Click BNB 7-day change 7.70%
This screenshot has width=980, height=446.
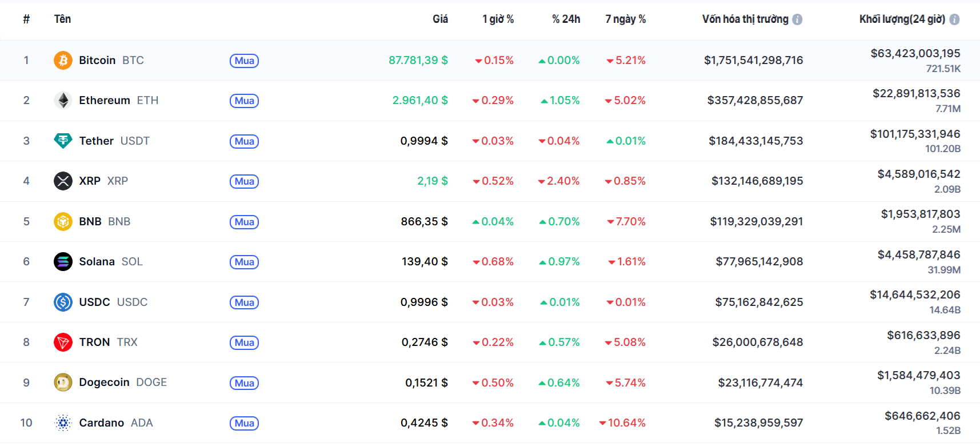pyautogui.click(x=626, y=221)
